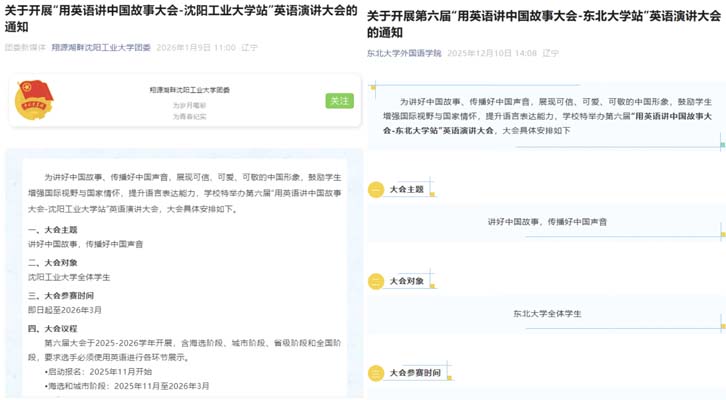
Task: Click the 三、大会参赛时间 heading on left
Action: click(62, 295)
